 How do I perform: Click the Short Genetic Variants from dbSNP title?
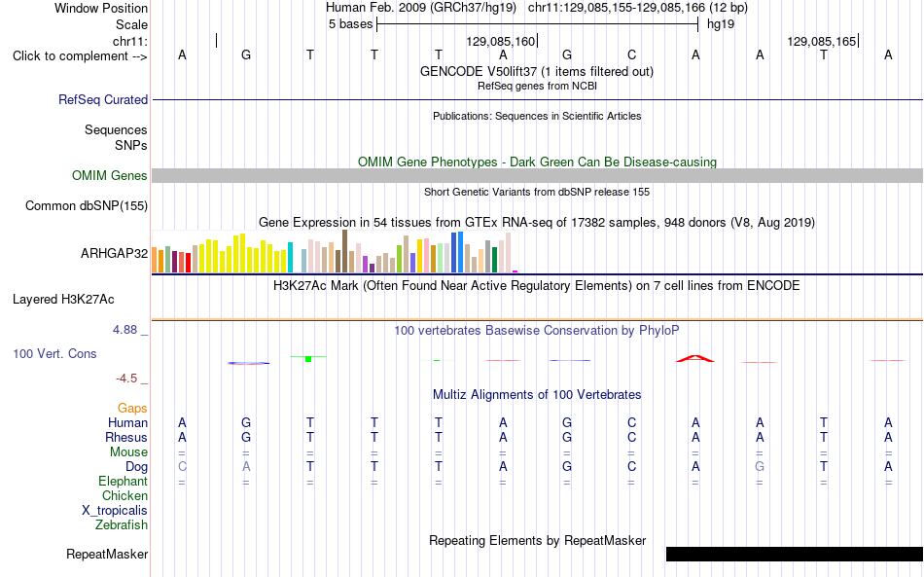[537, 192]
